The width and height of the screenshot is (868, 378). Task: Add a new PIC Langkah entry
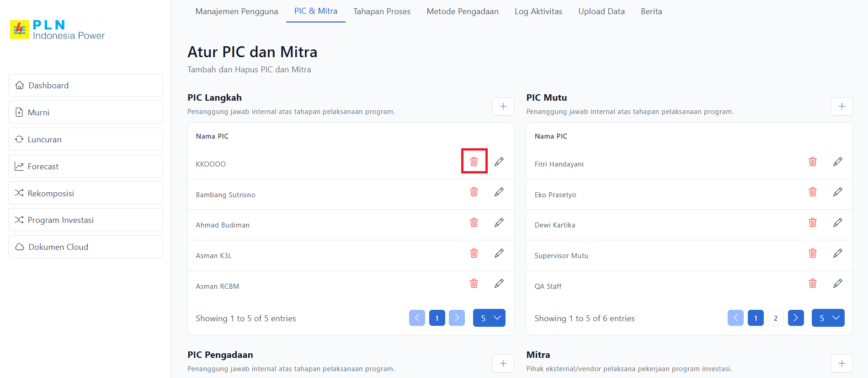[x=503, y=107]
